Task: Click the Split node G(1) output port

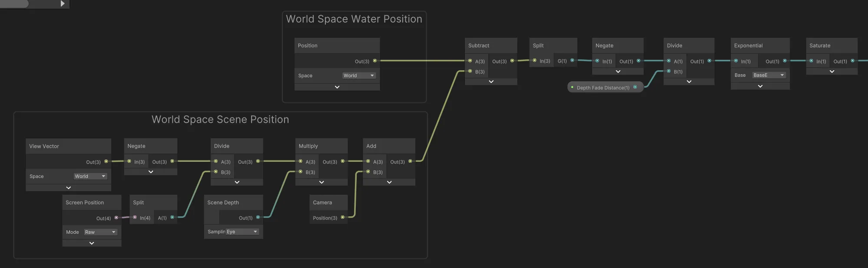Action: [572, 61]
